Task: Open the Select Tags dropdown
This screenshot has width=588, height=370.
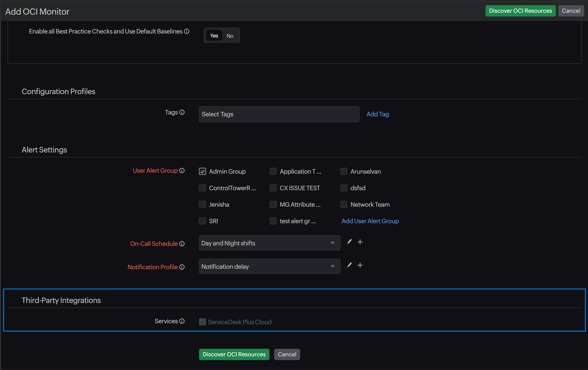Action: tap(279, 114)
